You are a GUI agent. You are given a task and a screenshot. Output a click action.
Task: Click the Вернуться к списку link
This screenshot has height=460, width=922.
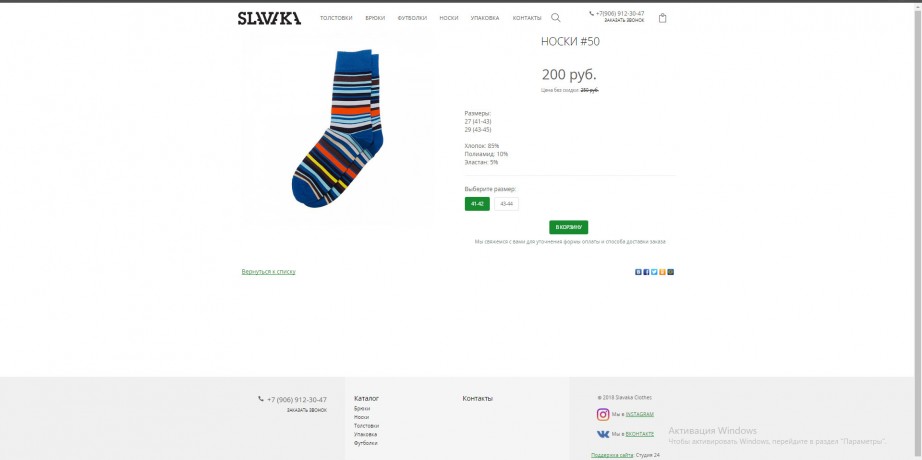[x=269, y=272]
